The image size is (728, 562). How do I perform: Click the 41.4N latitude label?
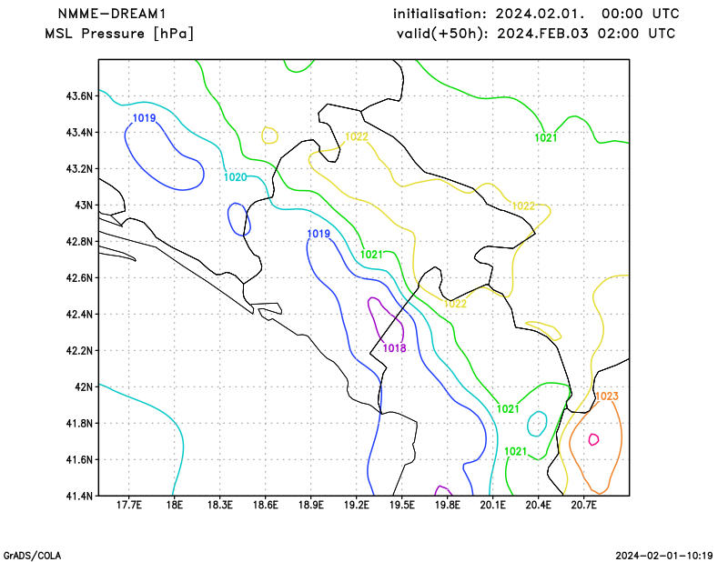point(79,497)
